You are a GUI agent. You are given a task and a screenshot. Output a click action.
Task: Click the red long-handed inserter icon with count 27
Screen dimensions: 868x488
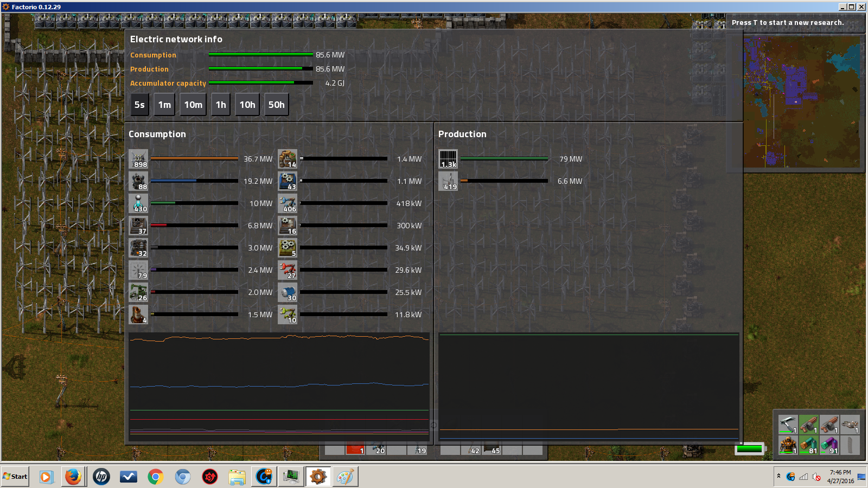(x=288, y=270)
